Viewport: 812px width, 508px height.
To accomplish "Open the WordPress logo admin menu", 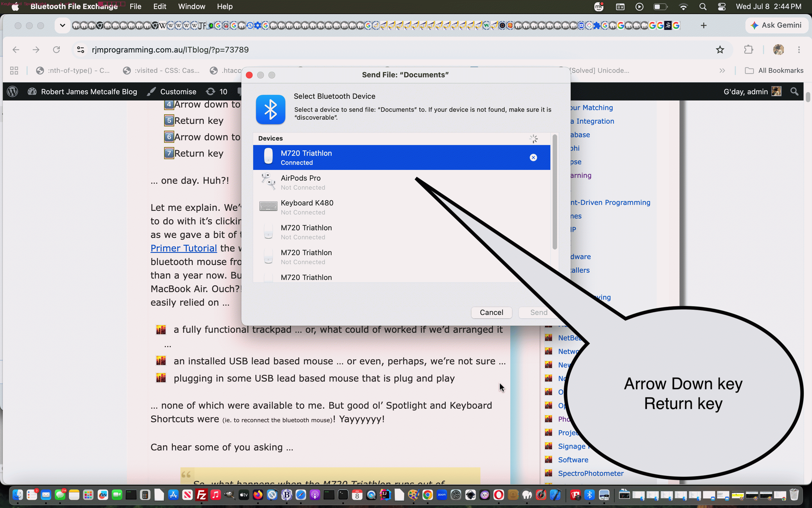I will pos(12,92).
